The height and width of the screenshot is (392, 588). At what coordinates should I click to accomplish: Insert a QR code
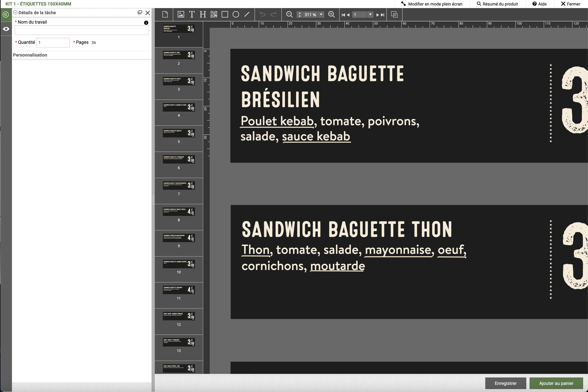214,15
